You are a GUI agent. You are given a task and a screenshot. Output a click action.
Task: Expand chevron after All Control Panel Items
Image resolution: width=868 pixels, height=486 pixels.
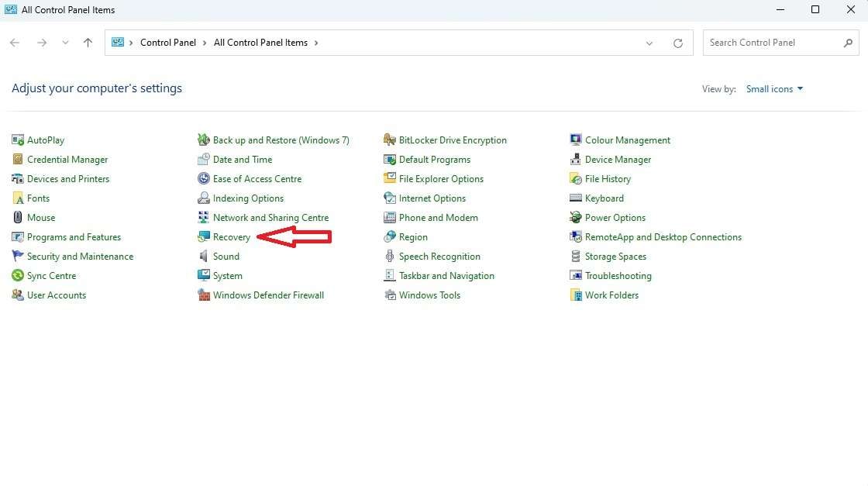(316, 43)
